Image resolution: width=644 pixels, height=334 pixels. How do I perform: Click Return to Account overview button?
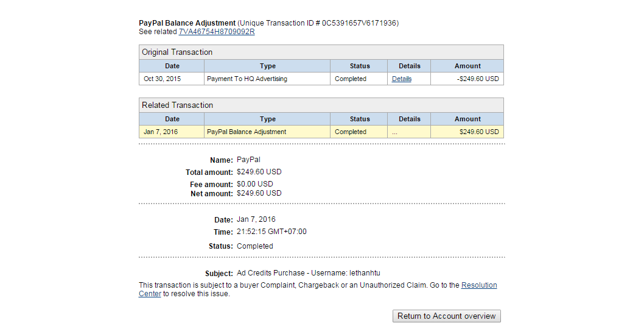point(446,316)
